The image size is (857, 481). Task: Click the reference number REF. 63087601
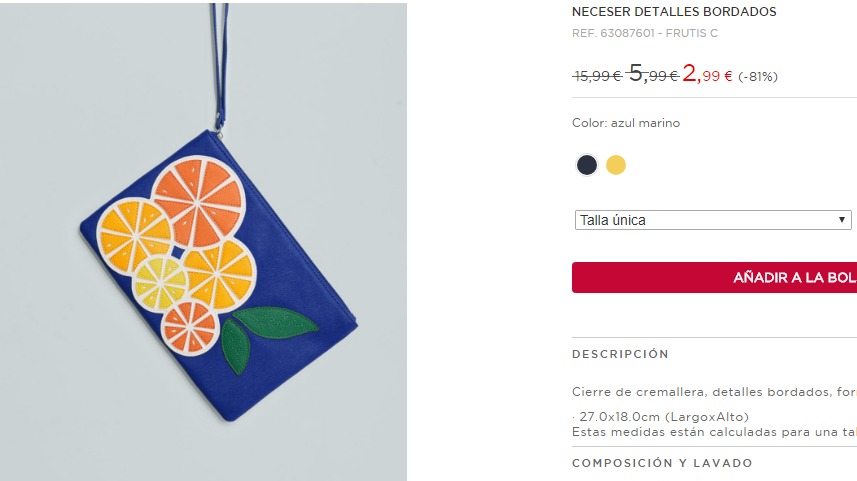click(613, 33)
